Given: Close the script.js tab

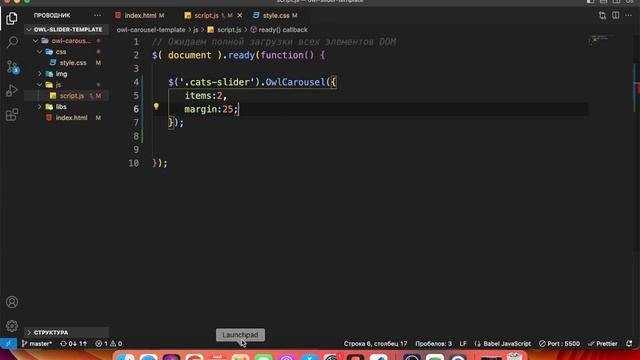Looking at the screenshot, I should tap(240, 16).
